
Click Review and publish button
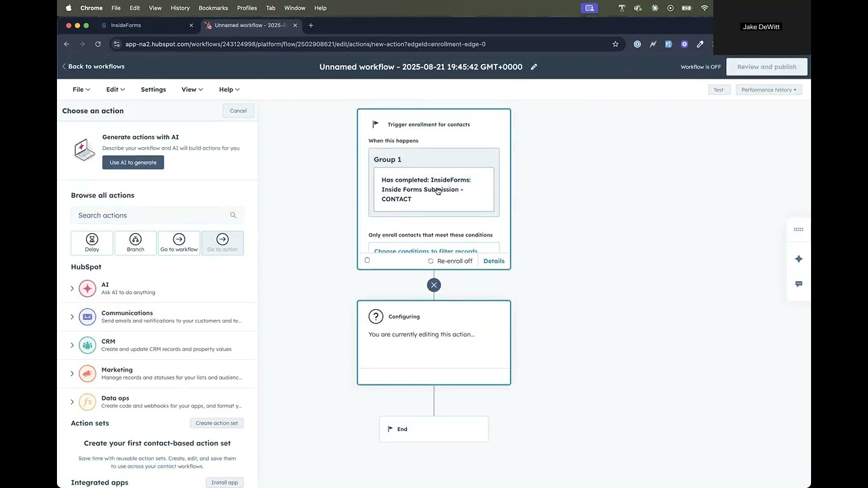[x=767, y=67]
